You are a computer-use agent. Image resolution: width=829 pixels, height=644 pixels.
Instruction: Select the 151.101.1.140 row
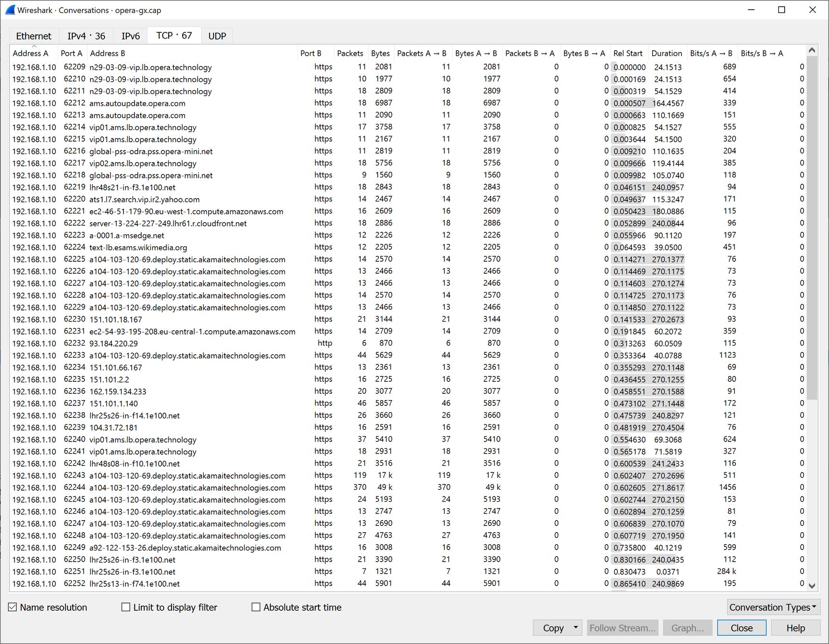(x=408, y=403)
